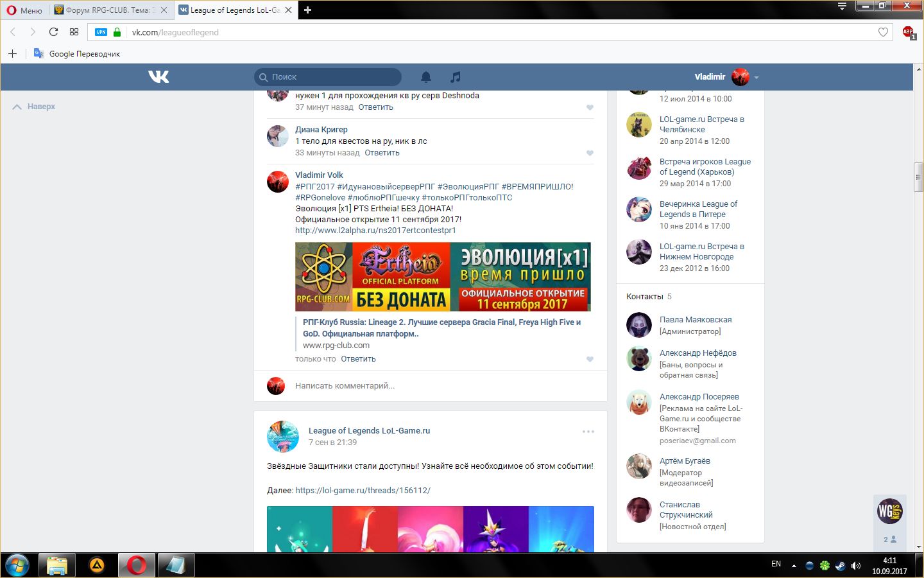Close the League of Legends tab
The image size is (924, 578).
pos(288,10)
